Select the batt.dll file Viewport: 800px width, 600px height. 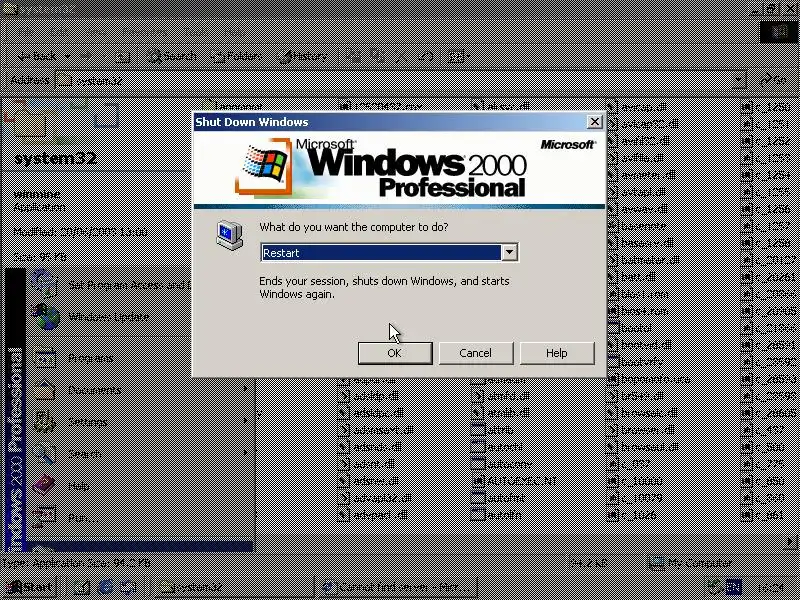point(632,277)
